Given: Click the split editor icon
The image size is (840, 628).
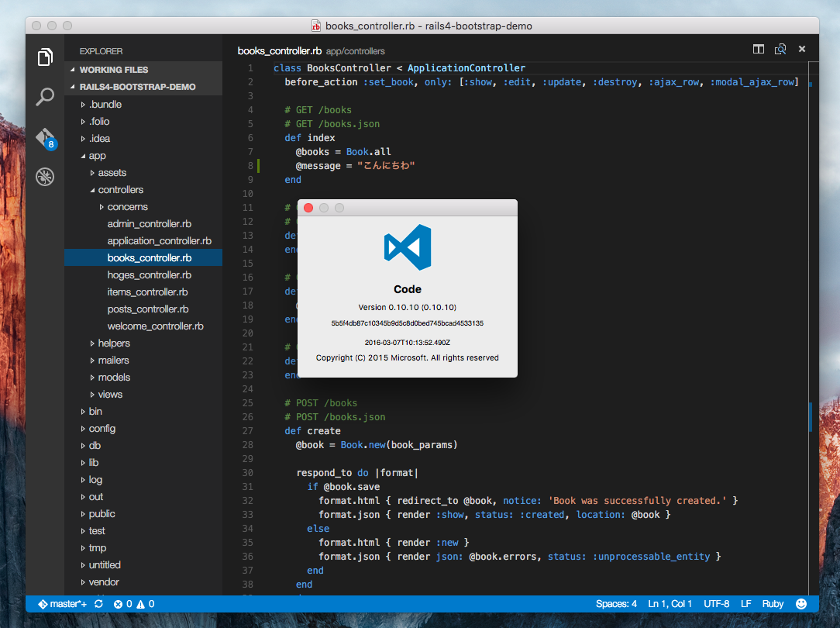Looking at the screenshot, I should [x=759, y=49].
